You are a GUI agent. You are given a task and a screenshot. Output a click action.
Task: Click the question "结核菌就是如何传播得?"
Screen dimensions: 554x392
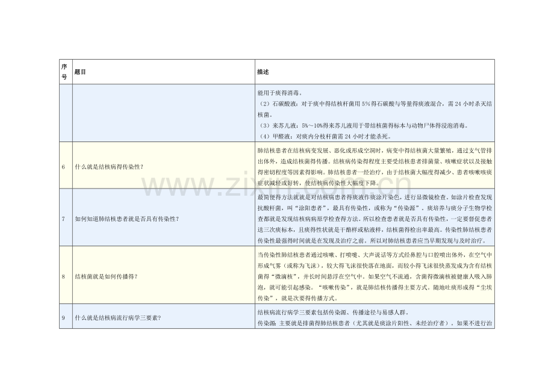pyautogui.click(x=105, y=276)
